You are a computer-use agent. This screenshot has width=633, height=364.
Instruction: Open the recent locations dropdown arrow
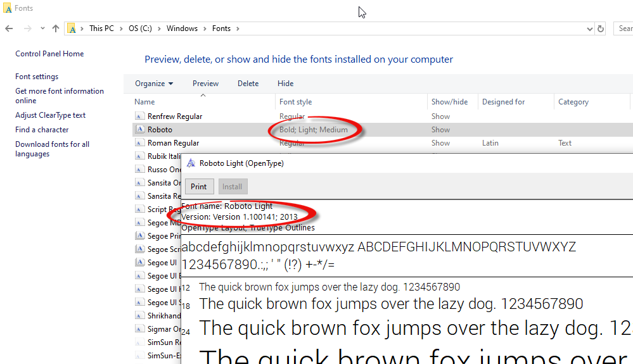tap(42, 28)
